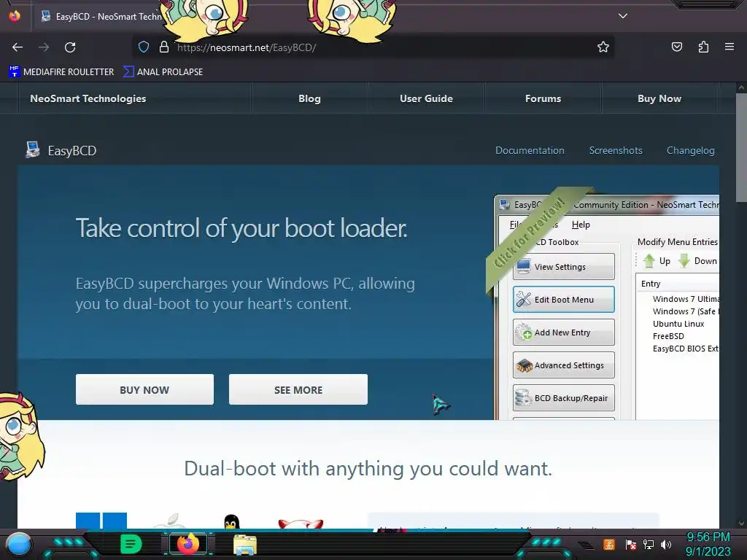Image resolution: width=747 pixels, height=560 pixels.
Task: Click 'Dual-boot with anything you could want.' heading
Action: point(368,469)
